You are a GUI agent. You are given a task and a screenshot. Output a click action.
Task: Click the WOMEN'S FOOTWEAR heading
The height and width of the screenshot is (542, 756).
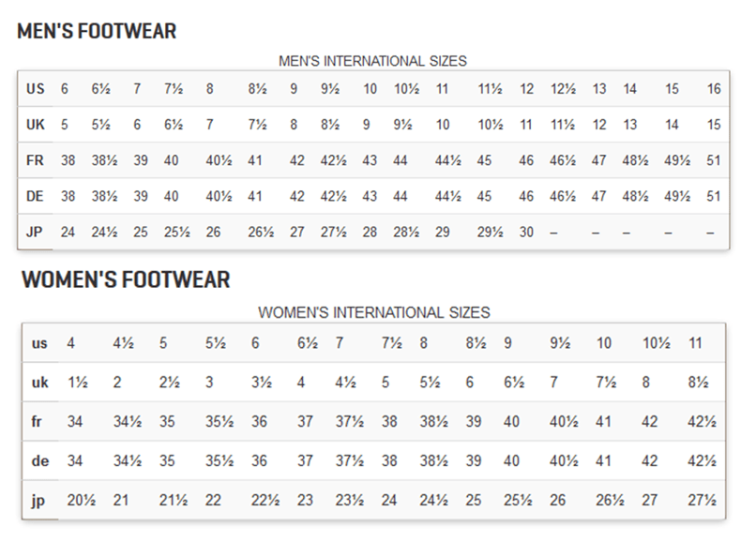pos(125,279)
